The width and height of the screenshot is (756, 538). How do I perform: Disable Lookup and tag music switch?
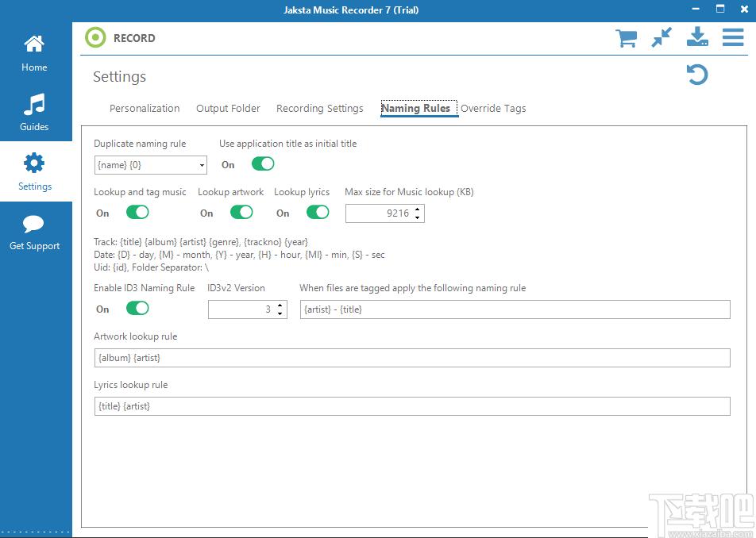click(x=137, y=212)
